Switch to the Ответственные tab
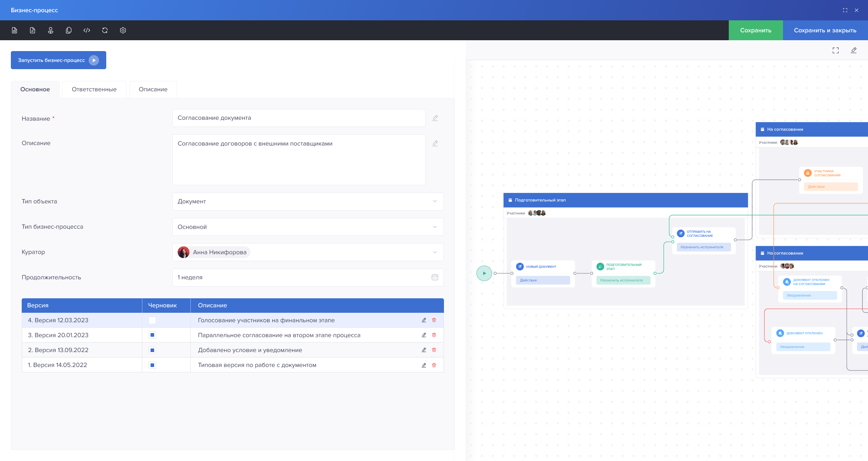This screenshot has height=461, width=868. click(x=94, y=89)
